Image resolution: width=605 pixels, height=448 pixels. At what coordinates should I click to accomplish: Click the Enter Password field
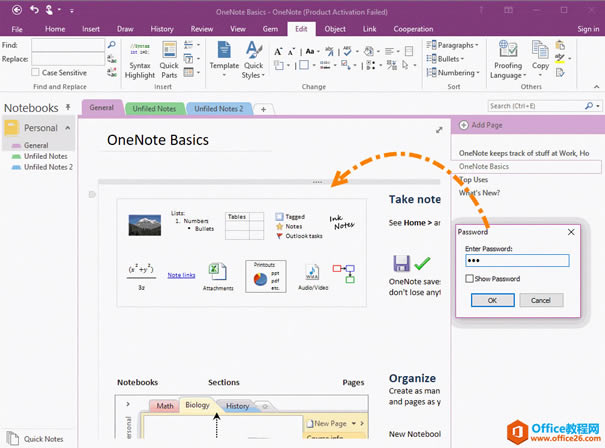[x=517, y=261]
